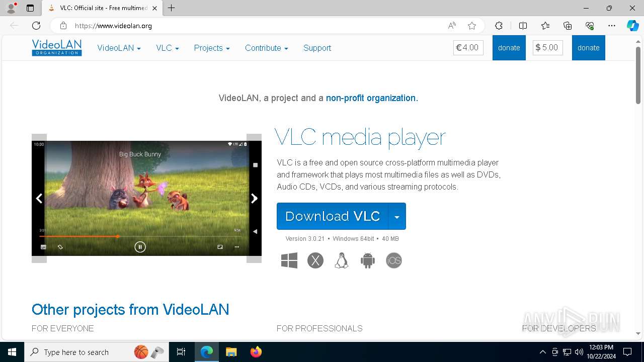Go to the VideoLAN Organization logo
The width and height of the screenshot is (644, 362).
57,48
